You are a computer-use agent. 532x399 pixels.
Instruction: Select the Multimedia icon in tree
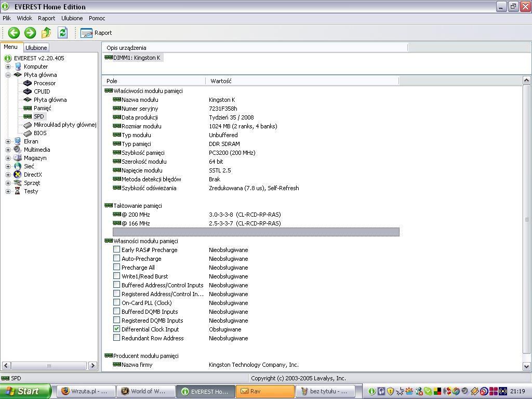18,150
